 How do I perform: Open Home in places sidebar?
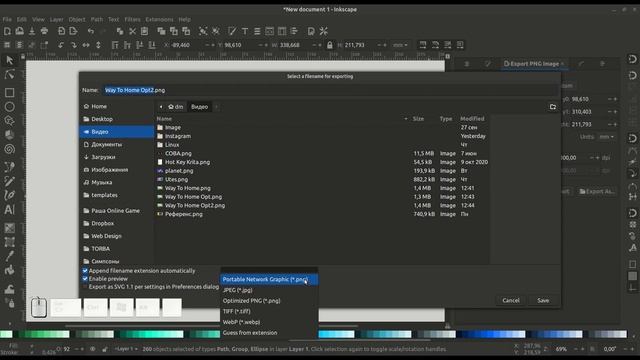[117, 107]
